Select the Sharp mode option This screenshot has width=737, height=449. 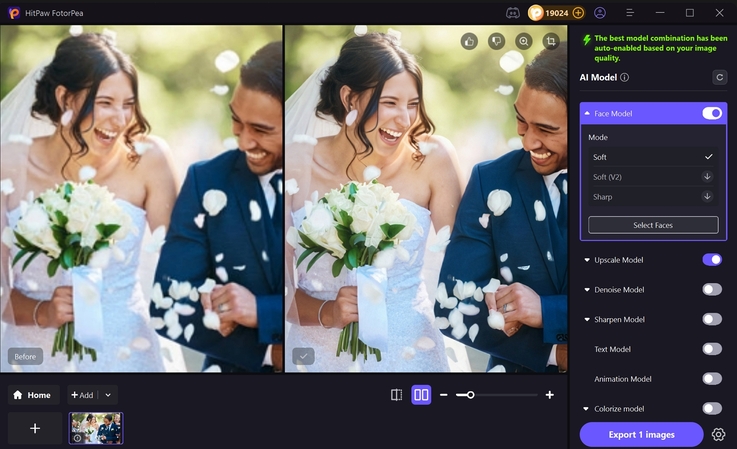coord(653,197)
